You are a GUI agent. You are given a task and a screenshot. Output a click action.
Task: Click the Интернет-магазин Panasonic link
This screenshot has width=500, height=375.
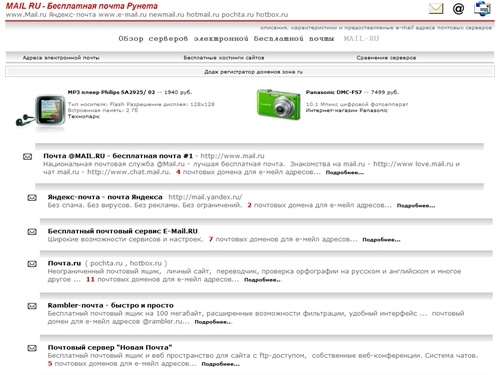click(x=347, y=110)
